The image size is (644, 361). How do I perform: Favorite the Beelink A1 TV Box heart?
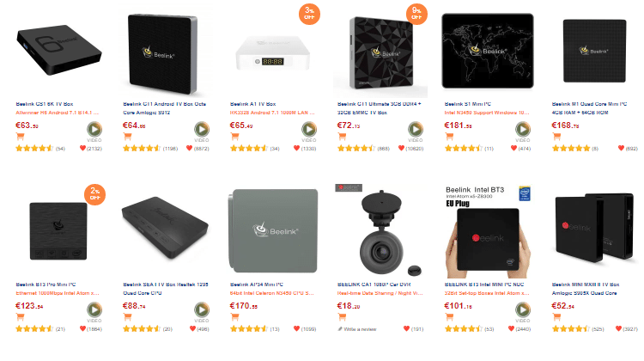tap(296, 148)
